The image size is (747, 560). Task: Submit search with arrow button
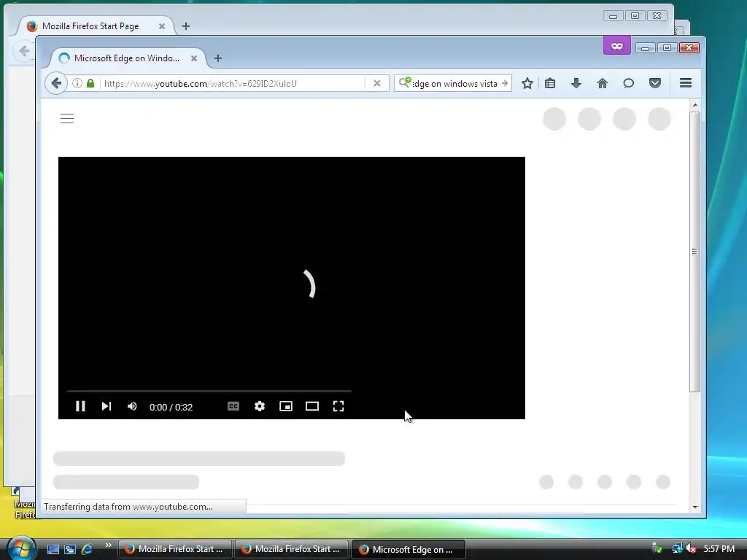pos(505,83)
